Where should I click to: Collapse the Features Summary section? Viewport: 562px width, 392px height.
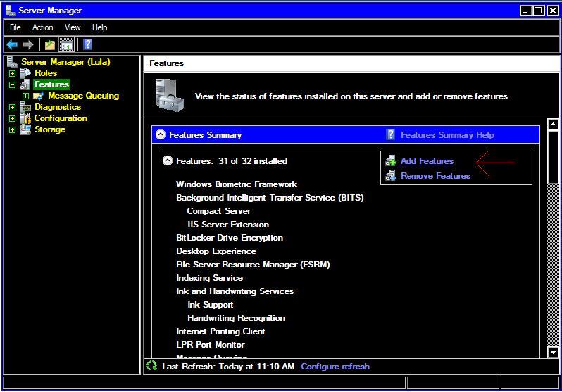161,134
